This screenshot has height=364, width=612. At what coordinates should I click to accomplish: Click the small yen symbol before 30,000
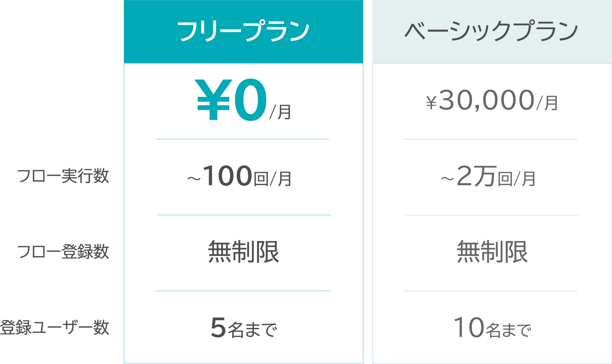click(431, 103)
